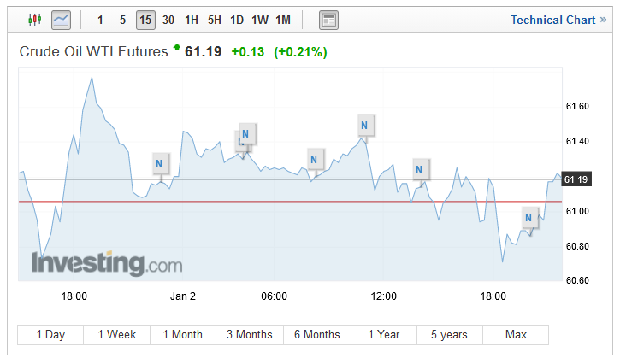Click the 60.60 axis label
Viewport: 620px width, 364px height.
click(x=577, y=280)
